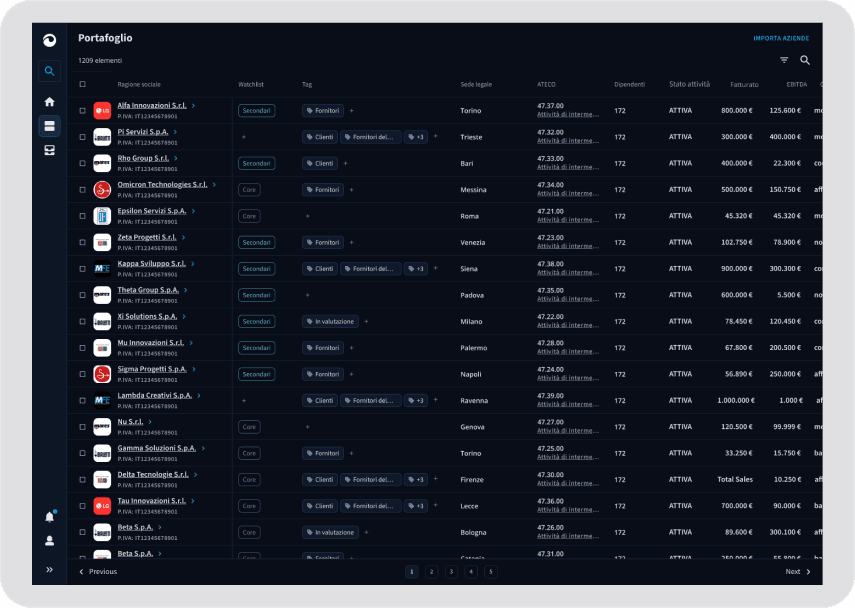
Task: Open the Kappa Sviluppo S.p.A. company link
Action: tap(151, 263)
